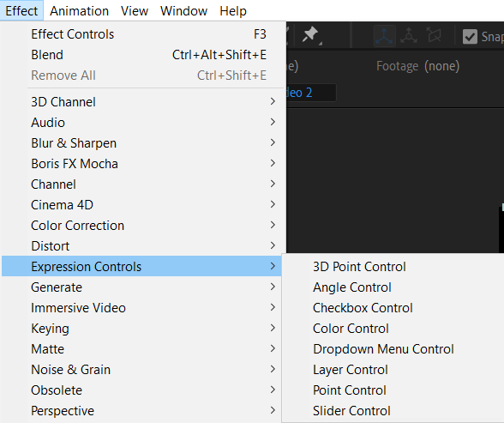Viewport: 504px width, 423px height.
Task: Choose Angle Control effect
Action: pyautogui.click(x=352, y=287)
